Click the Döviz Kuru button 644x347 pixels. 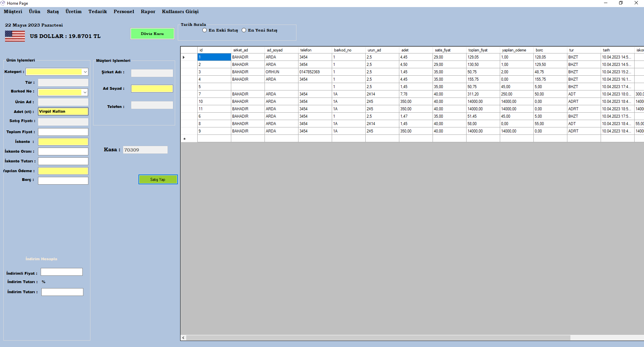coord(152,34)
